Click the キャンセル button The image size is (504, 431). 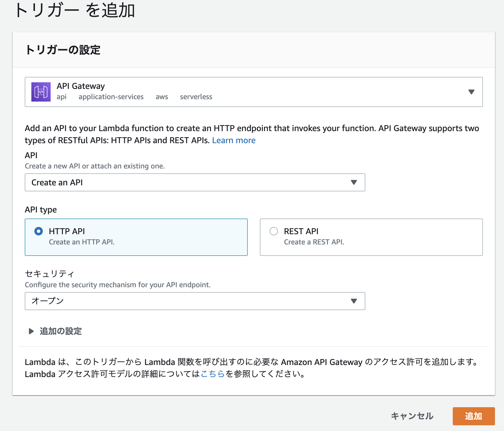tap(412, 416)
